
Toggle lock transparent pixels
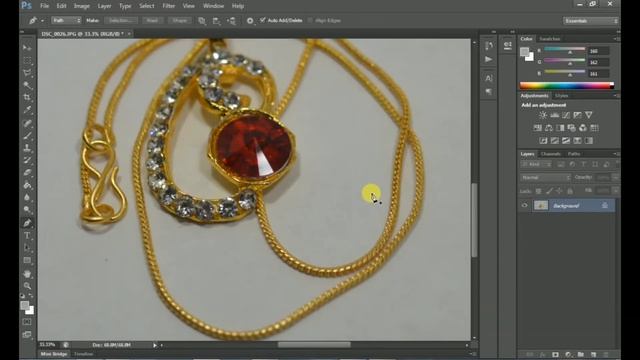(538, 191)
